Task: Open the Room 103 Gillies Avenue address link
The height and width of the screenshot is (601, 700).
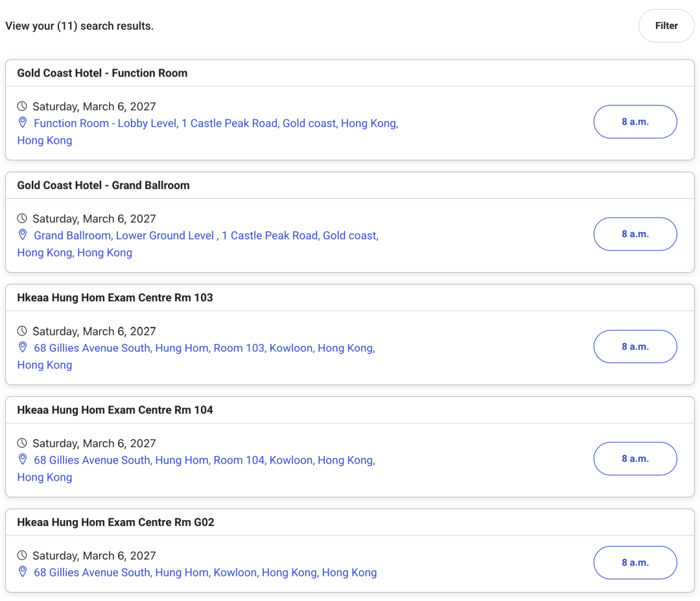Action: click(196, 356)
